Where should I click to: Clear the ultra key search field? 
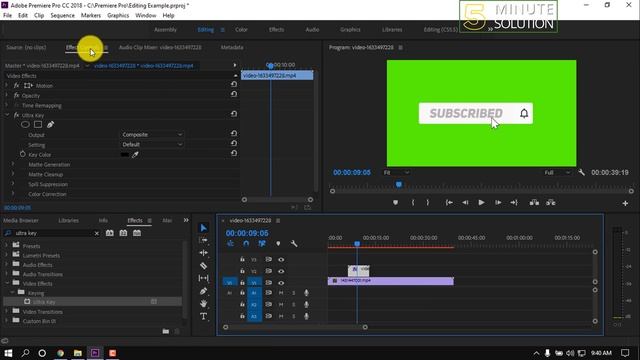(x=96, y=233)
